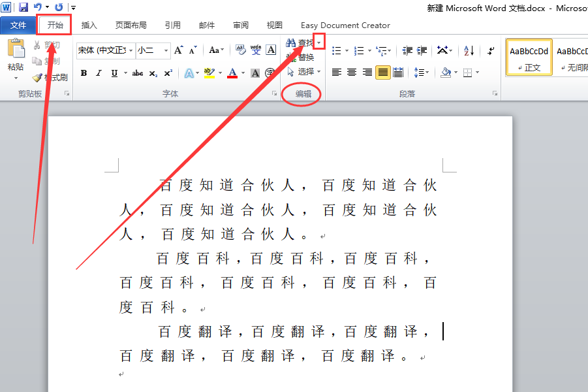588x392 pixels.
Task: Switch to the 审阅 tab
Action: (241, 25)
